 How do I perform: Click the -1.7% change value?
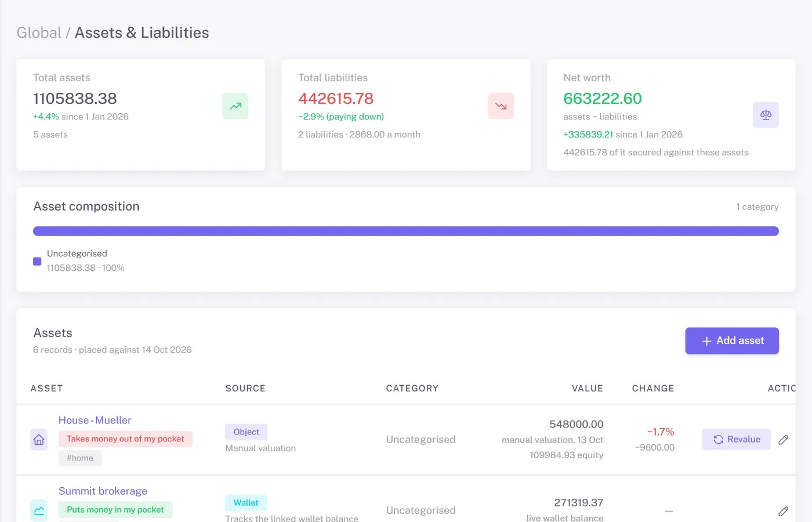661,432
